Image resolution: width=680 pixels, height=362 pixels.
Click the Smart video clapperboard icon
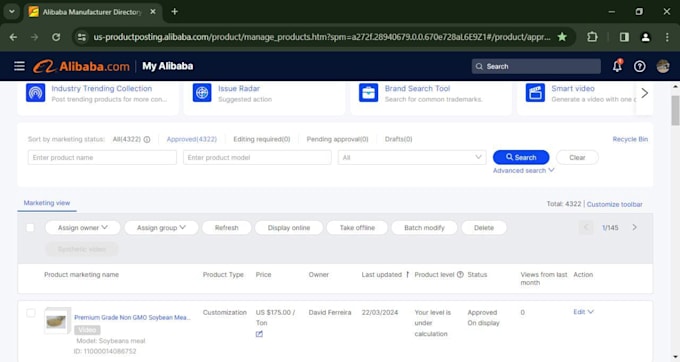tap(535, 93)
